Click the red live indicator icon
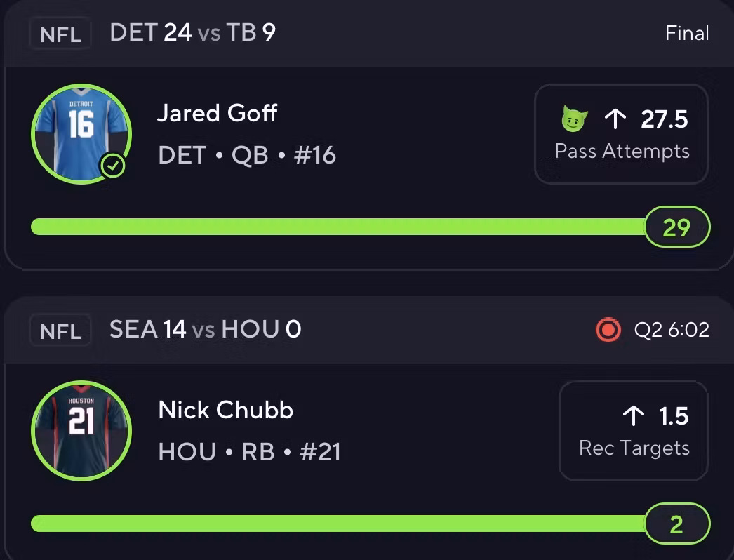Image resolution: width=734 pixels, height=560 pixels. click(x=608, y=329)
